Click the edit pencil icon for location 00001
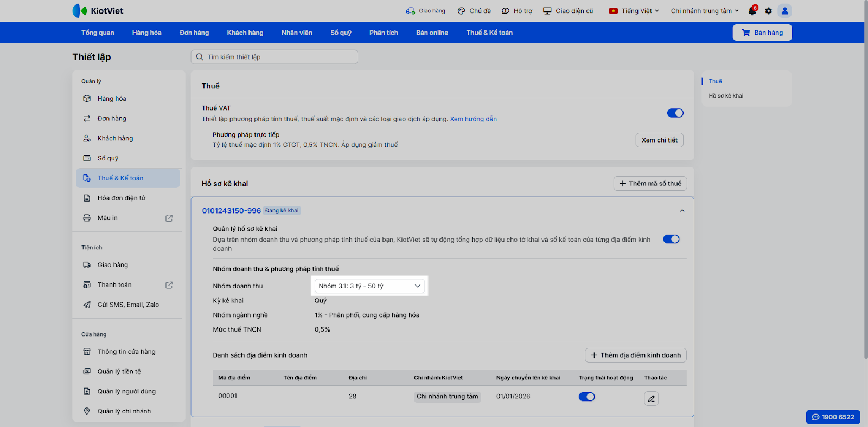The image size is (868, 427). 652,399
